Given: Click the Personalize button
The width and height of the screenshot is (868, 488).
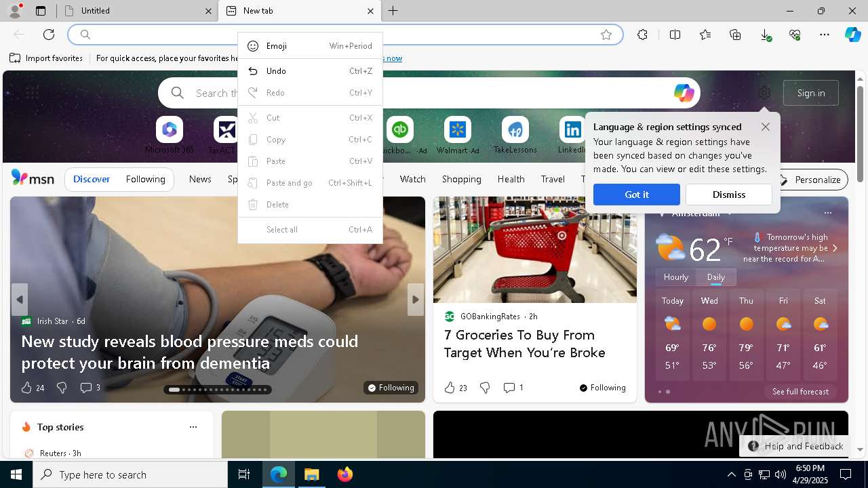Looking at the screenshot, I should pos(812,180).
